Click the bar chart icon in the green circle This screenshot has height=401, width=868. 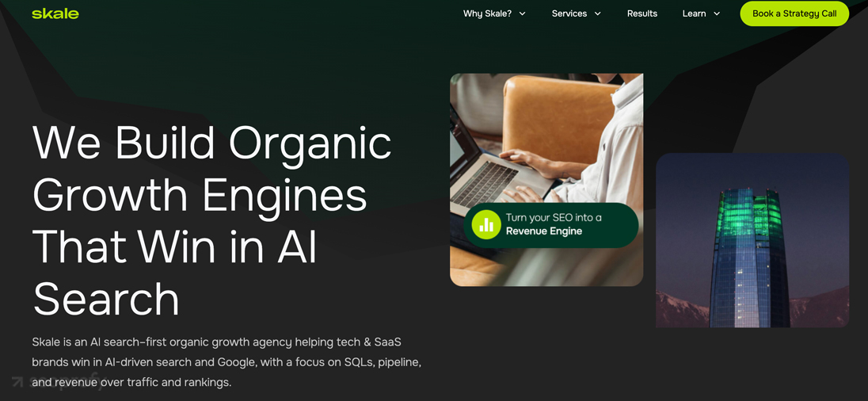click(x=486, y=225)
